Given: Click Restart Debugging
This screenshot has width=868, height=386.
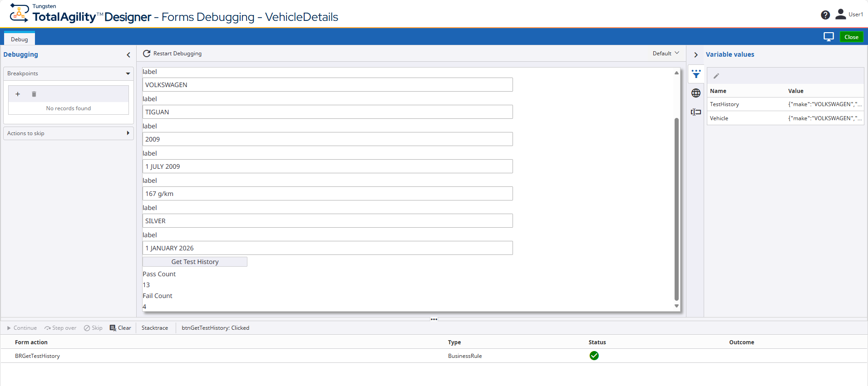Looking at the screenshot, I should click(173, 54).
